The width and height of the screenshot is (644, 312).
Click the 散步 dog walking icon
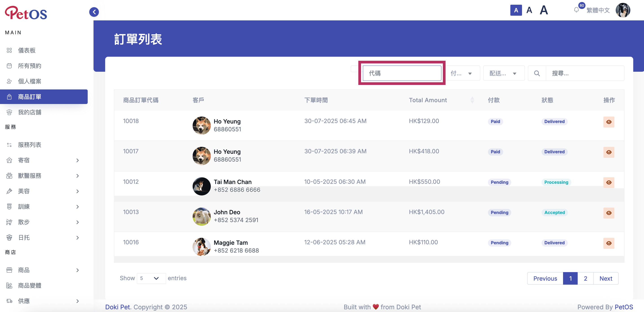tap(9, 222)
